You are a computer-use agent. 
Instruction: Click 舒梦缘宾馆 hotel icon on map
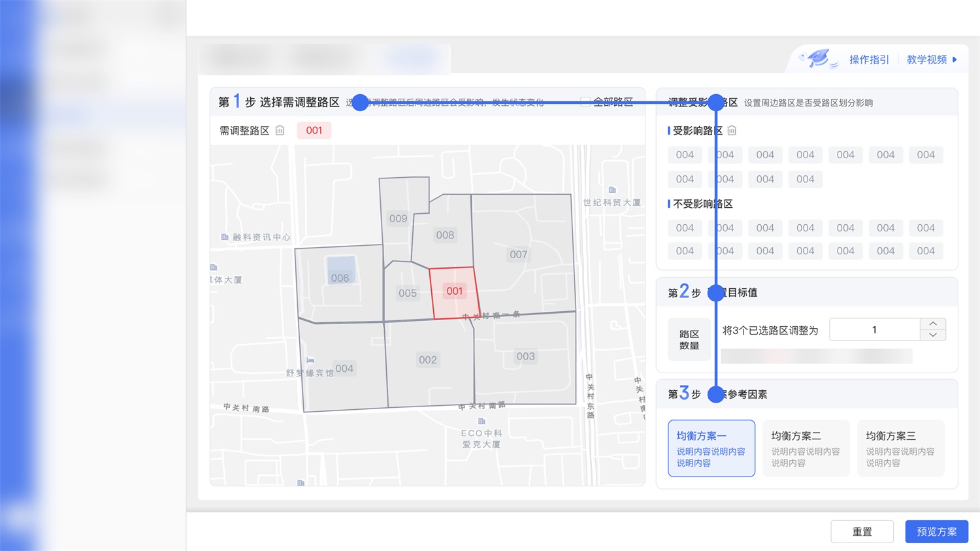click(310, 360)
